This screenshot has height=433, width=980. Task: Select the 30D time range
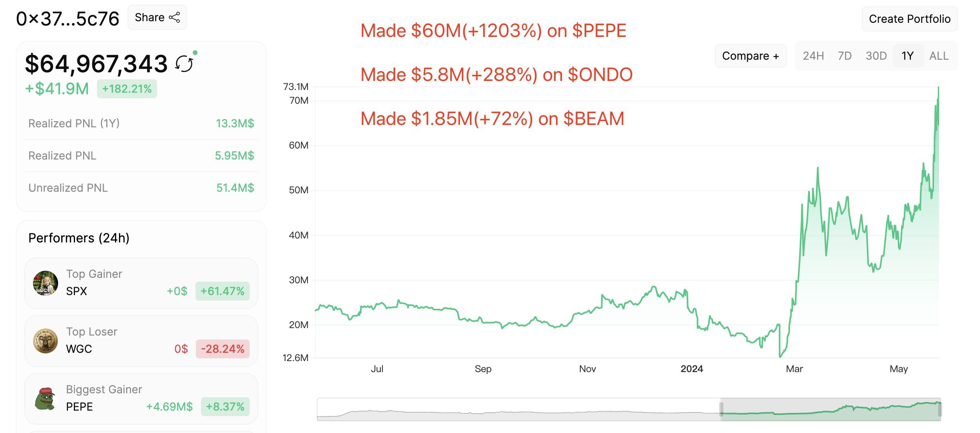[876, 56]
